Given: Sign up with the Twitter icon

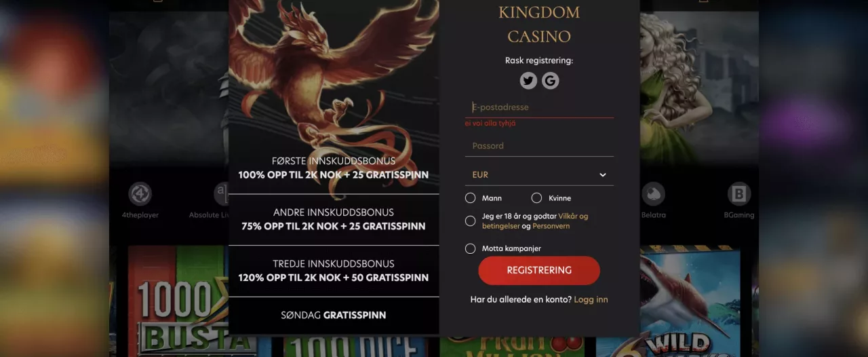Looking at the screenshot, I should click(528, 81).
